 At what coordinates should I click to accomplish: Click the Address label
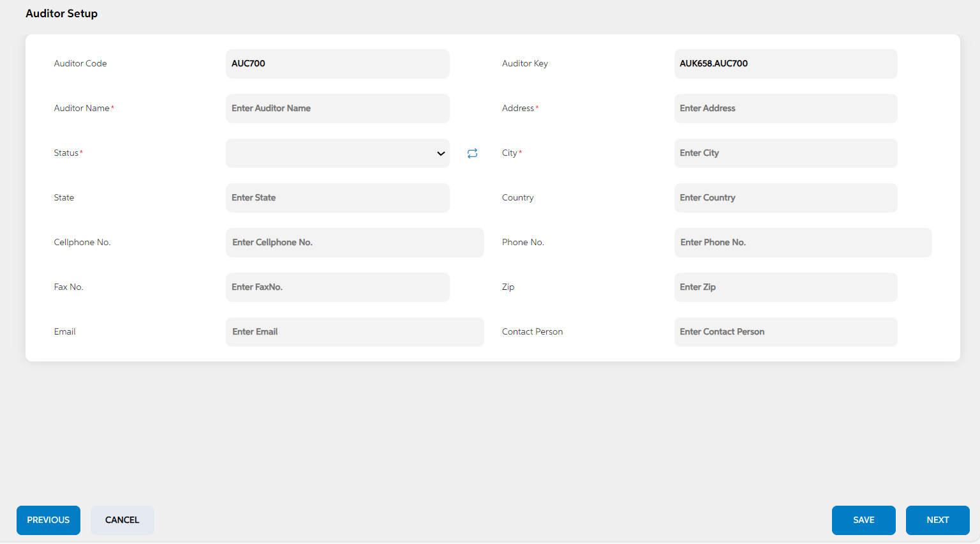click(518, 109)
